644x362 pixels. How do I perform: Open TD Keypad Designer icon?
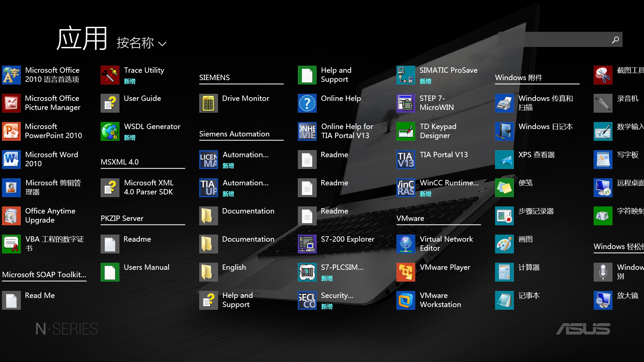(x=406, y=131)
